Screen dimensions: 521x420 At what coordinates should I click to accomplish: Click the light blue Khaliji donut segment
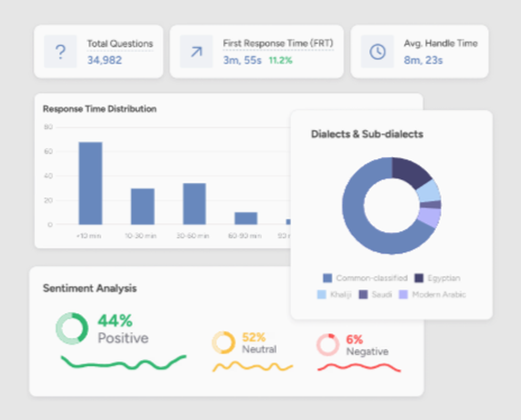pos(430,192)
